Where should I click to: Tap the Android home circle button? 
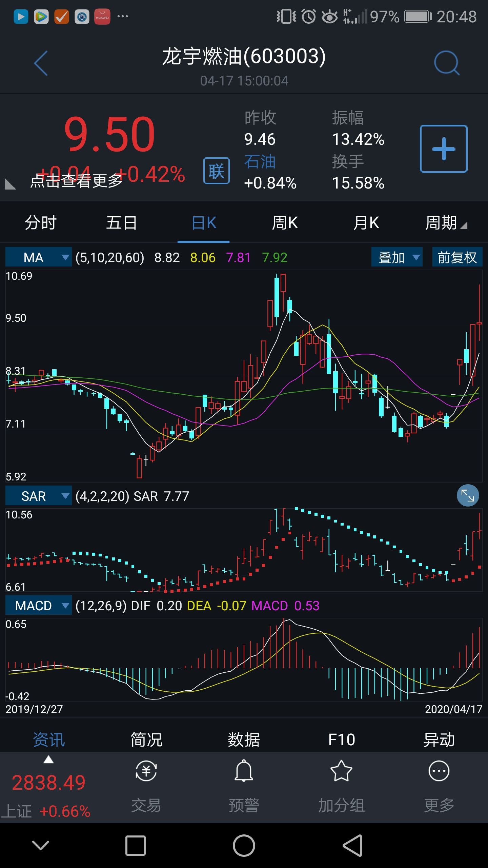(x=244, y=846)
